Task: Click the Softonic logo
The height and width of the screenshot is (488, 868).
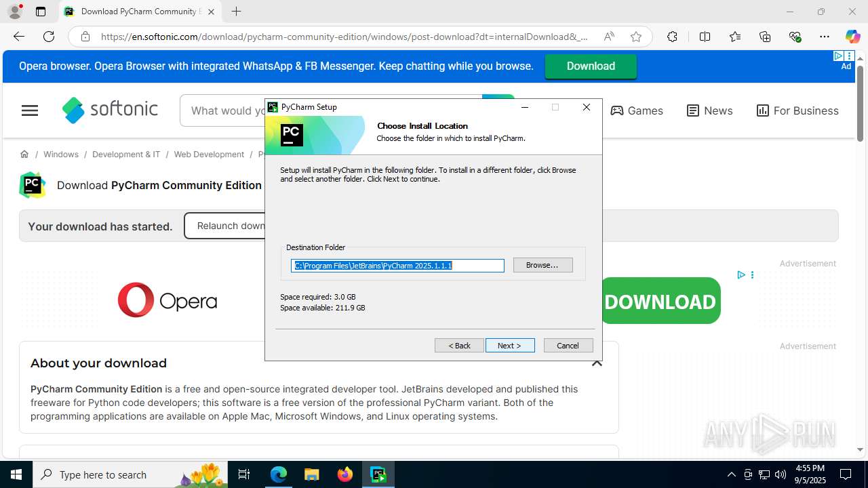Action: tap(110, 110)
